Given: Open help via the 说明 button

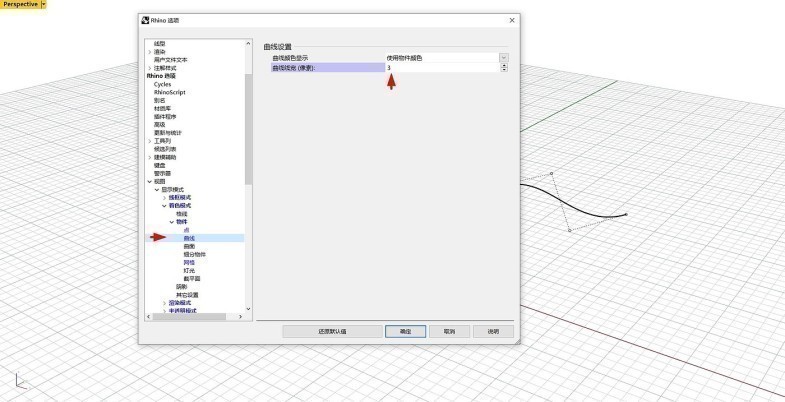Looking at the screenshot, I should coord(493,331).
